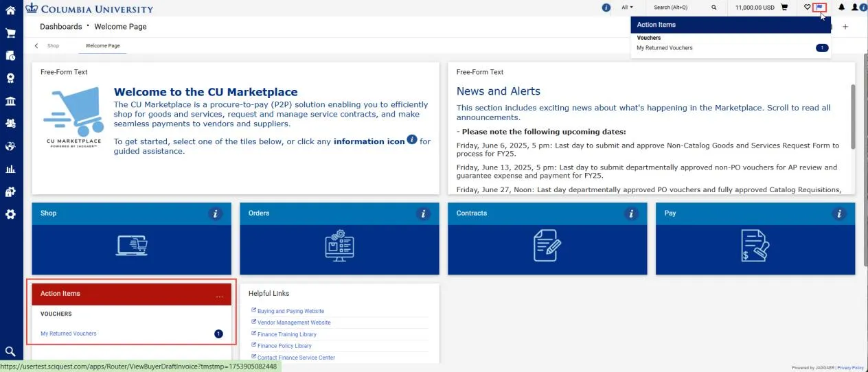Click the information icon in welcome text
868x372 pixels.
(412, 139)
